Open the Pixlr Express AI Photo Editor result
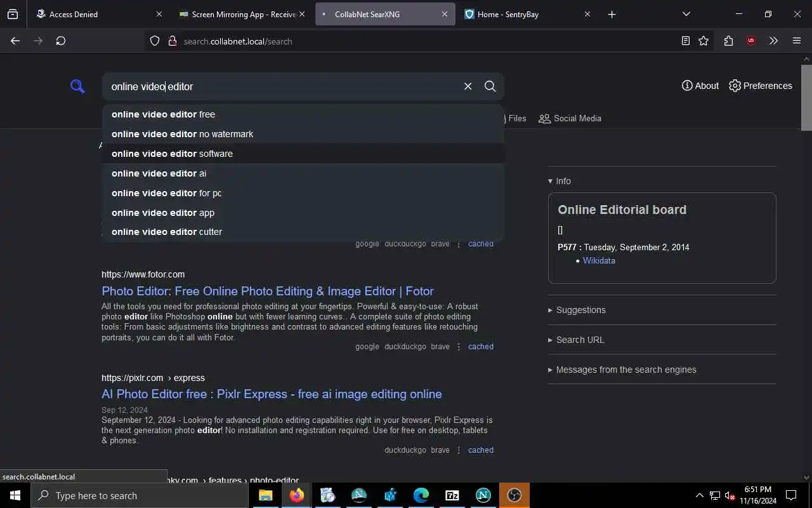Screen dimensions: 812x508 click(x=272, y=394)
